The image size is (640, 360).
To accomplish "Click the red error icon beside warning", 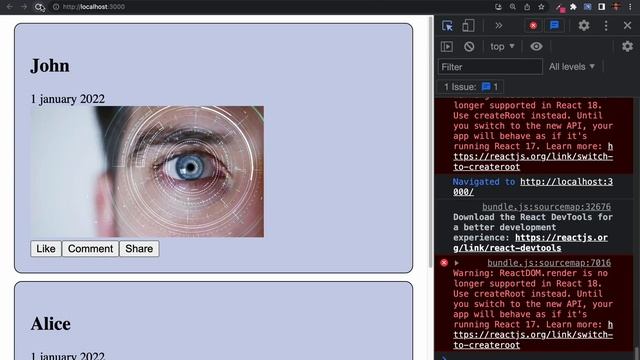I will click(444, 263).
